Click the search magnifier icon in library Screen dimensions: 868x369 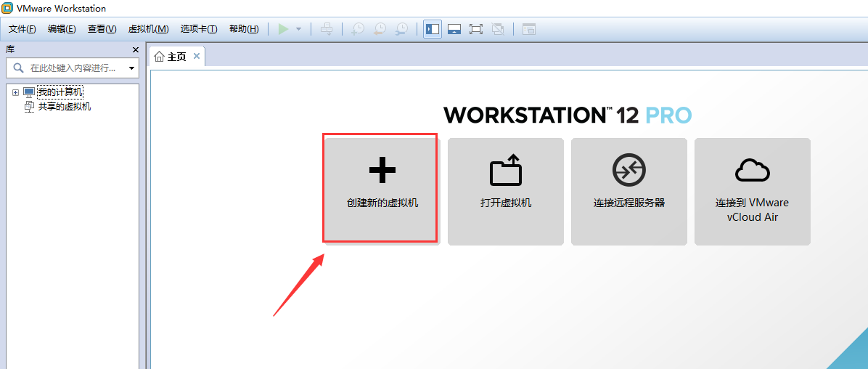(18, 68)
